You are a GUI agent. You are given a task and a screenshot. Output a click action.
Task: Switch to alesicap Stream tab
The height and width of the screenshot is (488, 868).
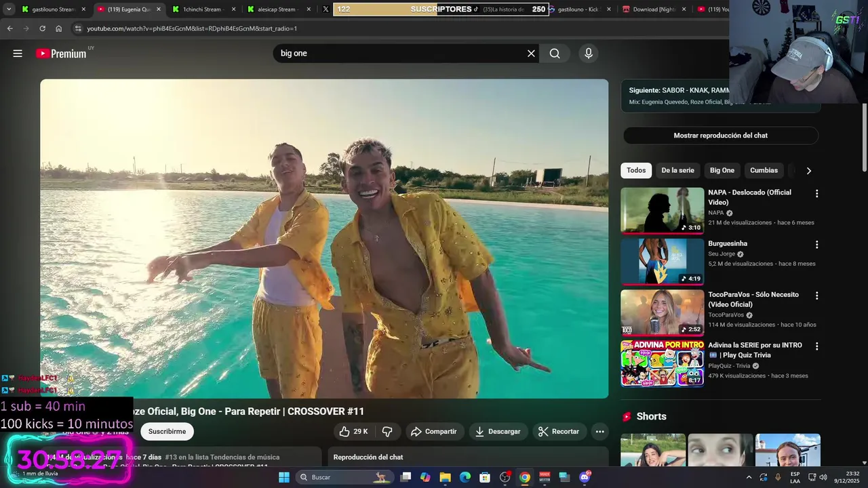point(277,9)
